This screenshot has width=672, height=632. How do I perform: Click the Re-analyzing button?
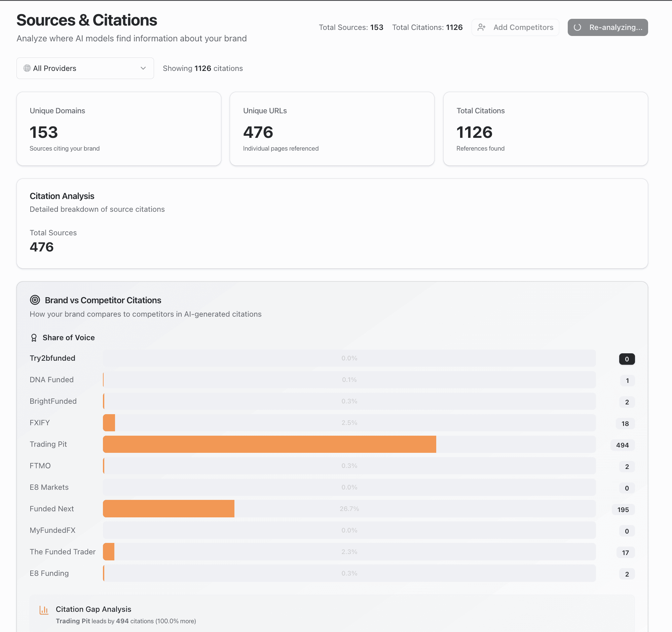607,27
